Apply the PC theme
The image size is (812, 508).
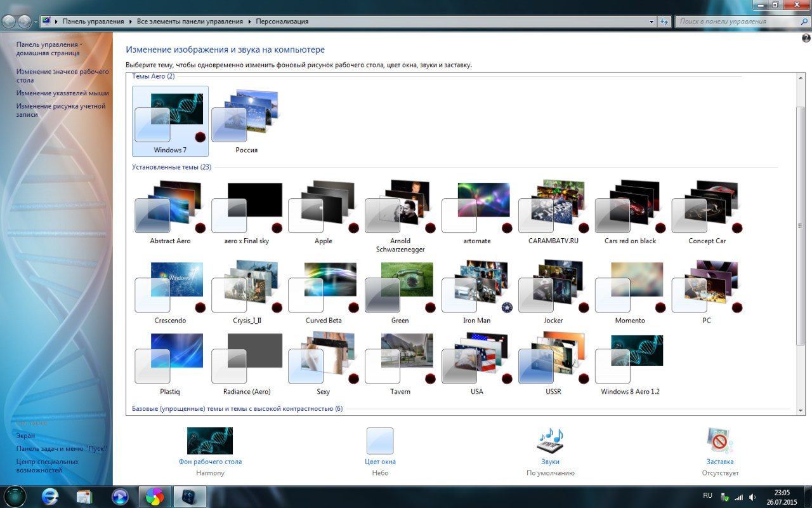(x=707, y=291)
